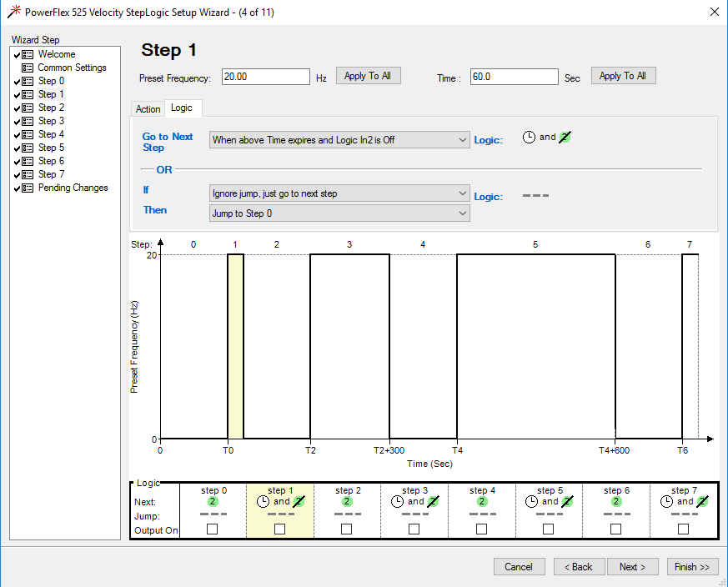Viewport: 728px width, 587px height.
Task: Click crossed-out 2 icon under step 7
Action: (x=702, y=502)
